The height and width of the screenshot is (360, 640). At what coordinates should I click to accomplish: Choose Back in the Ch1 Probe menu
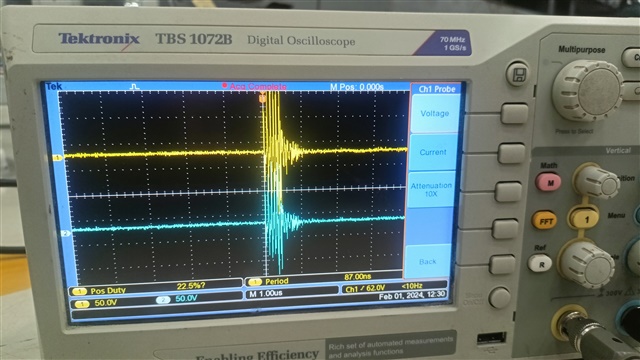(427, 262)
